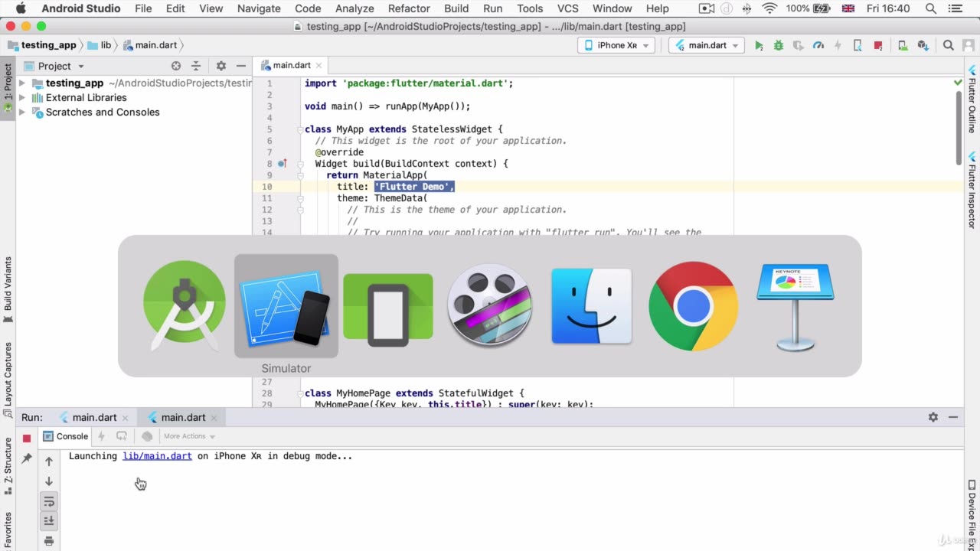Click testing_app breadcrumb

(42, 45)
